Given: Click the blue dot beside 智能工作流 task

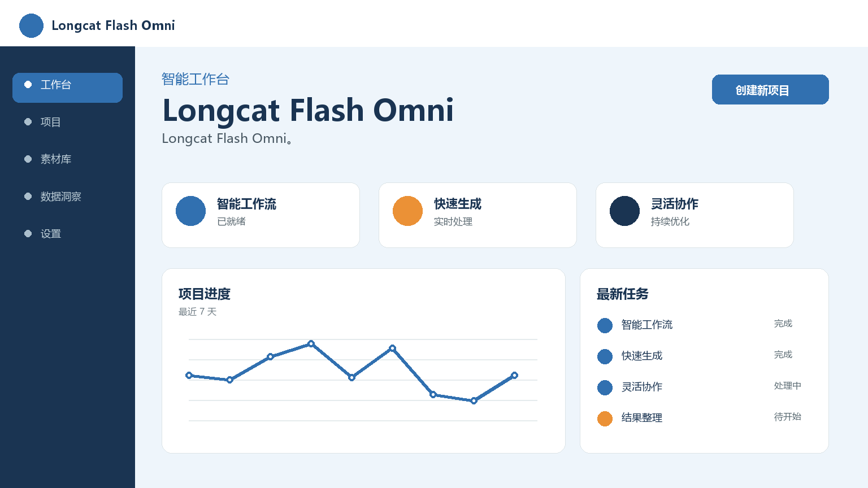Looking at the screenshot, I should 605,325.
